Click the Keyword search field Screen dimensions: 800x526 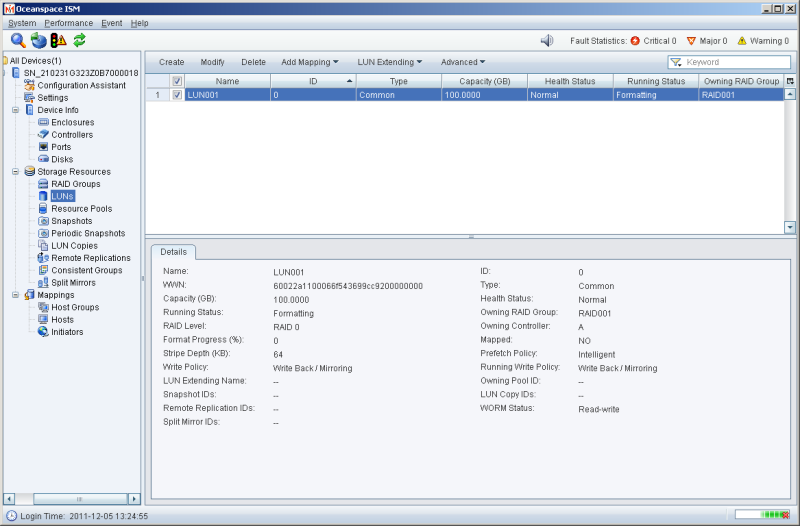(729, 62)
